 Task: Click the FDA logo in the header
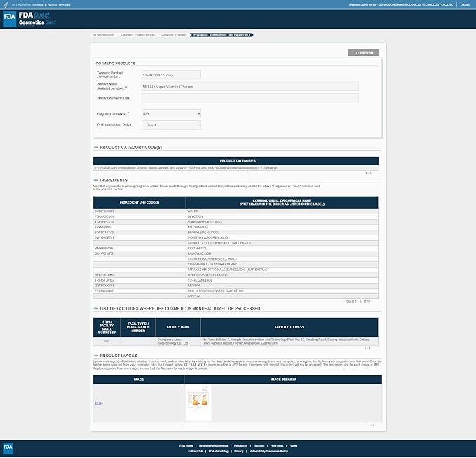[x=9, y=18]
